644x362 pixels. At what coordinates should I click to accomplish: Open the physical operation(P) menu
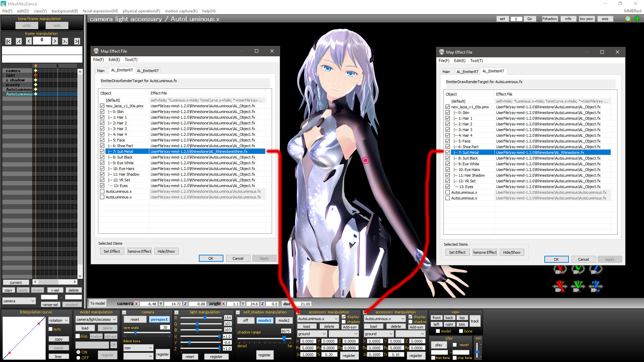(141, 11)
